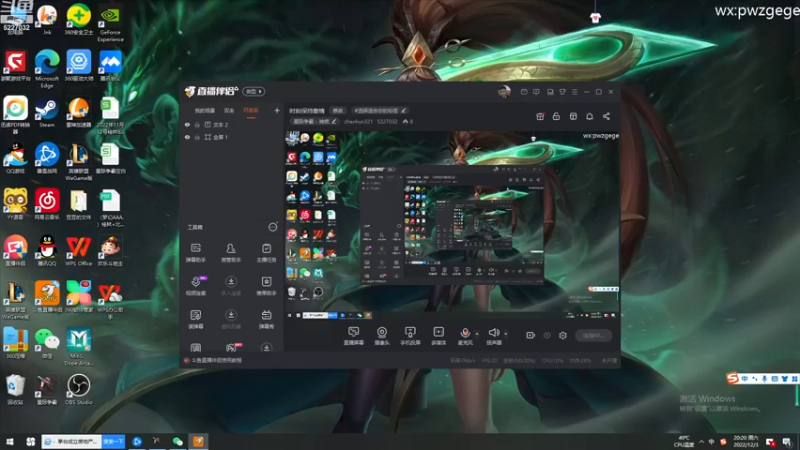Open the shirt skin icon in the title bar

562,92
